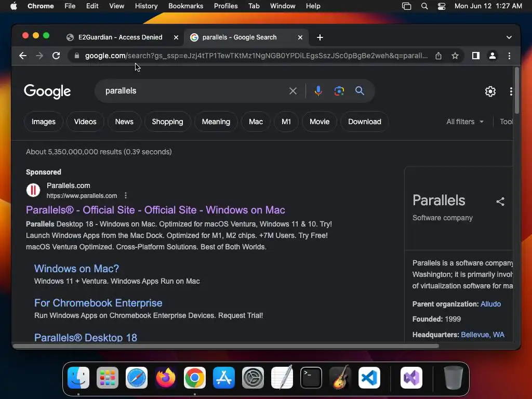Screen dimensions: 532x399
Task: Click the Stage Manager windows menu bar icon
Action: pos(406,6)
